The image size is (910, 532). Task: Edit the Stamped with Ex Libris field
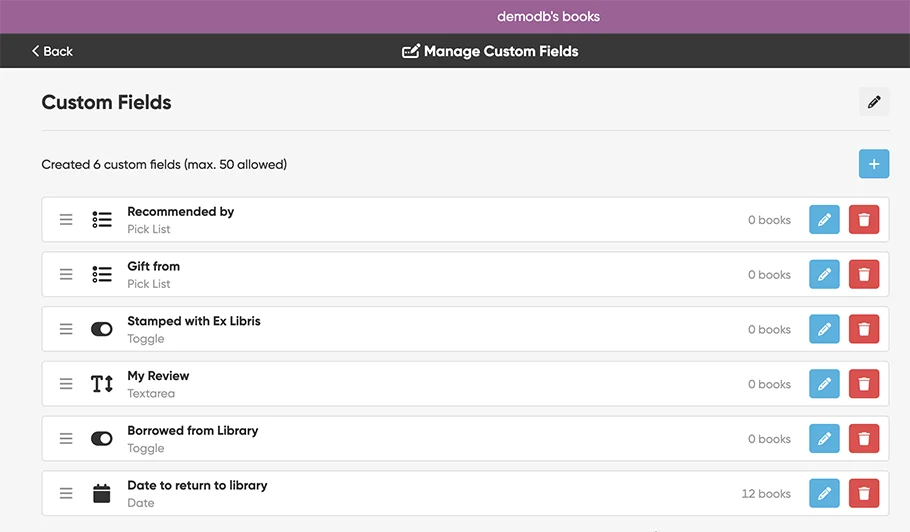pyautogui.click(x=824, y=329)
